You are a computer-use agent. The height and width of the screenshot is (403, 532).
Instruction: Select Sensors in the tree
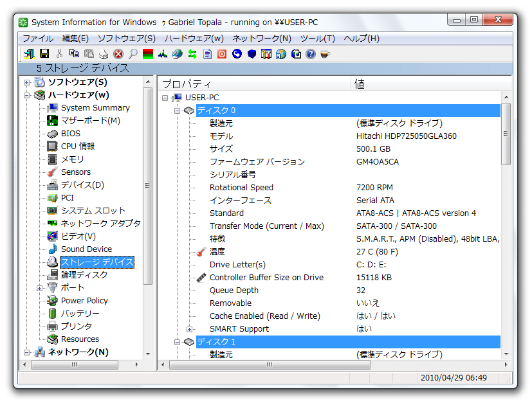[x=76, y=172]
